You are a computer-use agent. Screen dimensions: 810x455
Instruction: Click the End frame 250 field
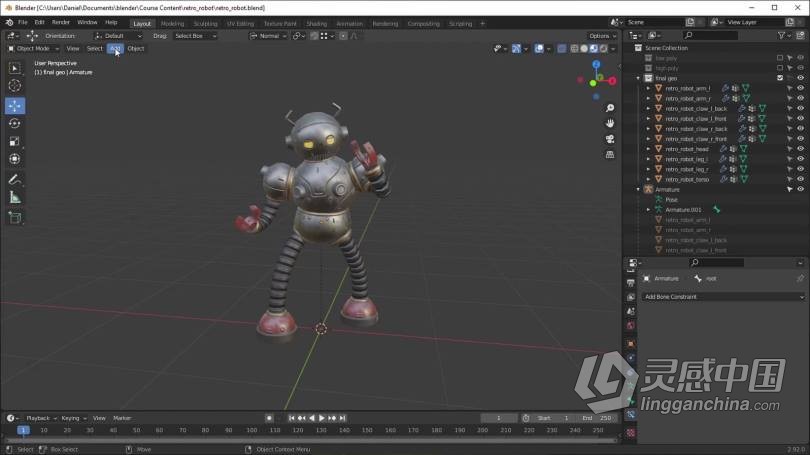pyautogui.click(x=598, y=418)
